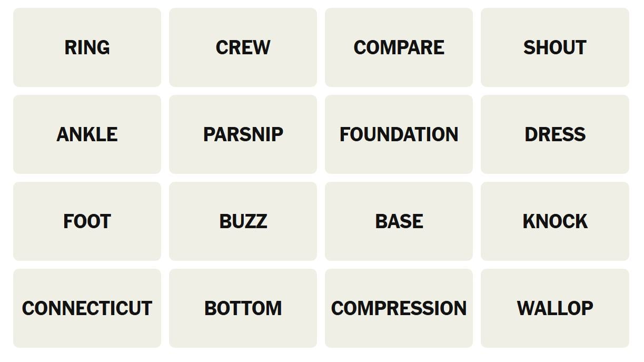Select the KNOCK tile
644x362 pixels.
(x=555, y=221)
